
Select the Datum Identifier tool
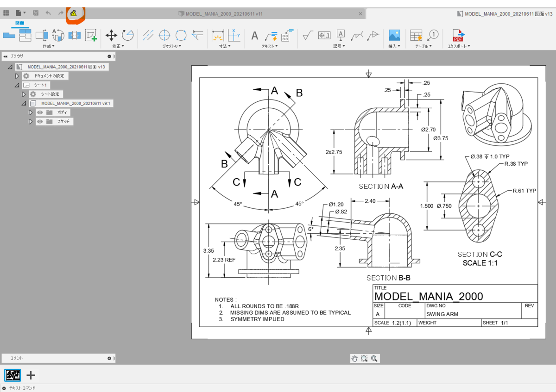click(x=341, y=35)
